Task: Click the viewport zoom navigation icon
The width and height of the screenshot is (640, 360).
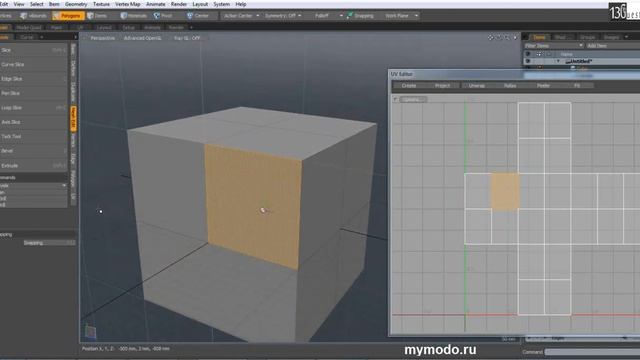Action: click(507, 38)
